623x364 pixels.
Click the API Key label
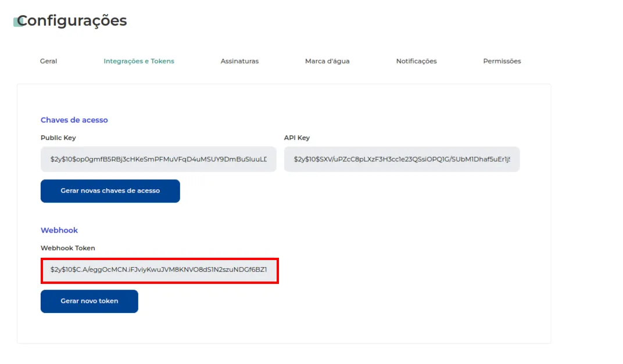297,138
